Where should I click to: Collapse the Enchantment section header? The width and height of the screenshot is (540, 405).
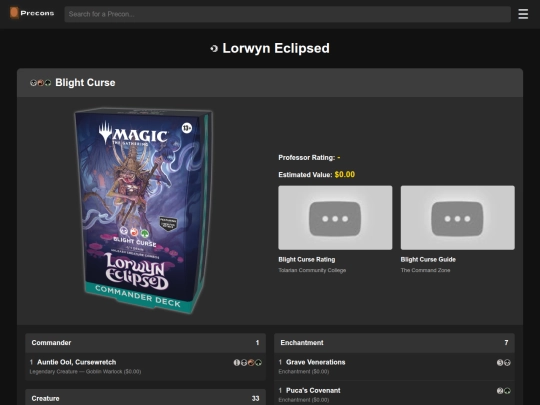click(394, 343)
